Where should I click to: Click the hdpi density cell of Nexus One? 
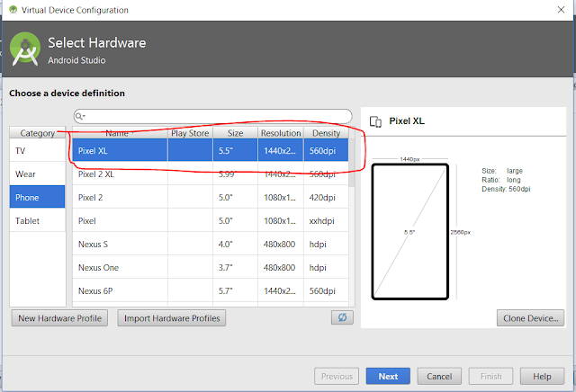[326, 268]
